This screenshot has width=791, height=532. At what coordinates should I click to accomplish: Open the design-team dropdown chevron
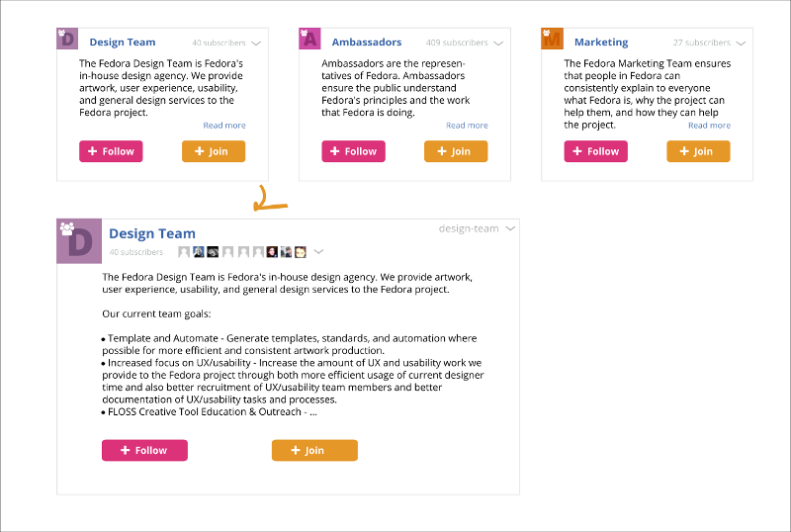[x=510, y=228]
